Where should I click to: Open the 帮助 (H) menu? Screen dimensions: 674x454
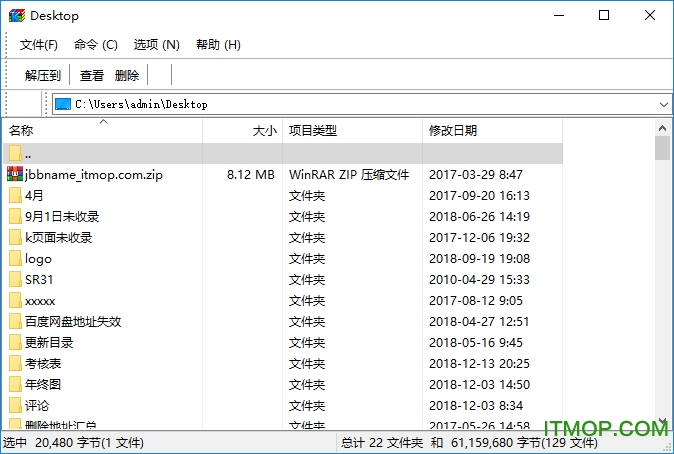coord(218,44)
